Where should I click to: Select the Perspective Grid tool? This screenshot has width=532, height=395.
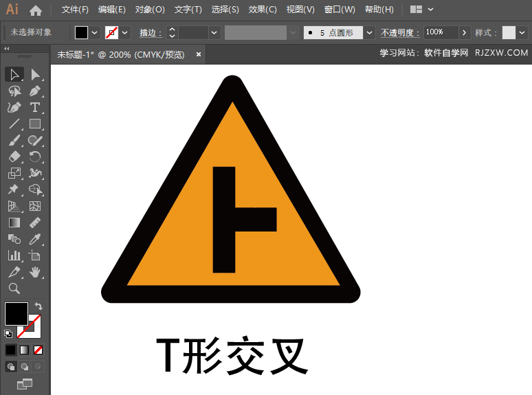point(14,206)
